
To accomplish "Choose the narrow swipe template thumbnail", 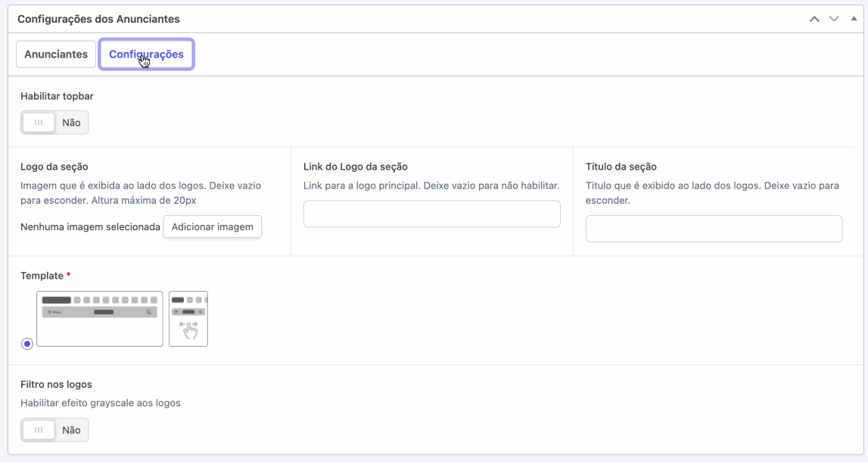I will point(188,319).
